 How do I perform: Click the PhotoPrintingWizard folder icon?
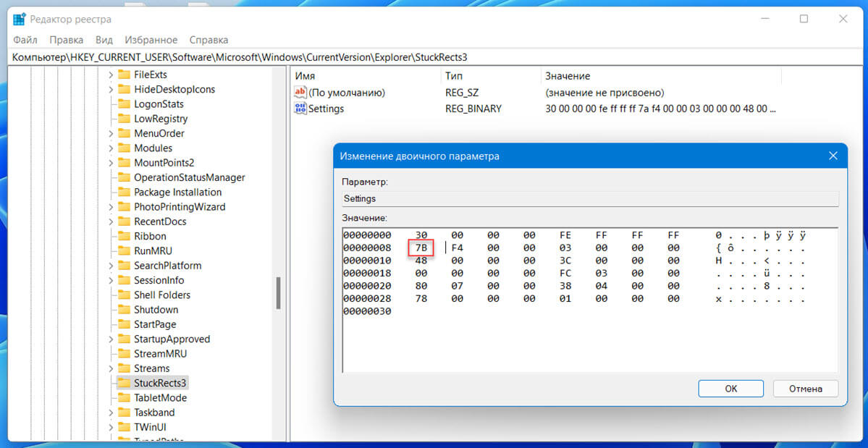coord(124,207)
